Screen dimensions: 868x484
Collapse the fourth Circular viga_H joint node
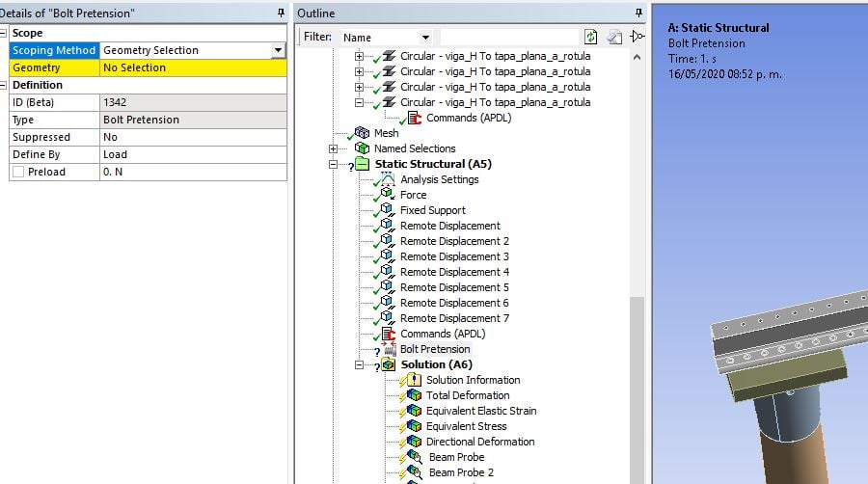360,102
